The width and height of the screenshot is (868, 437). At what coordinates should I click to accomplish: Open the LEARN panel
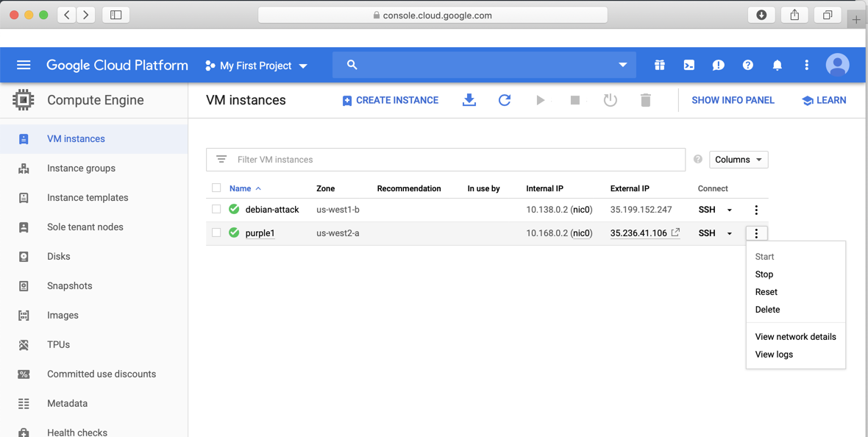[x=824, y=100]
